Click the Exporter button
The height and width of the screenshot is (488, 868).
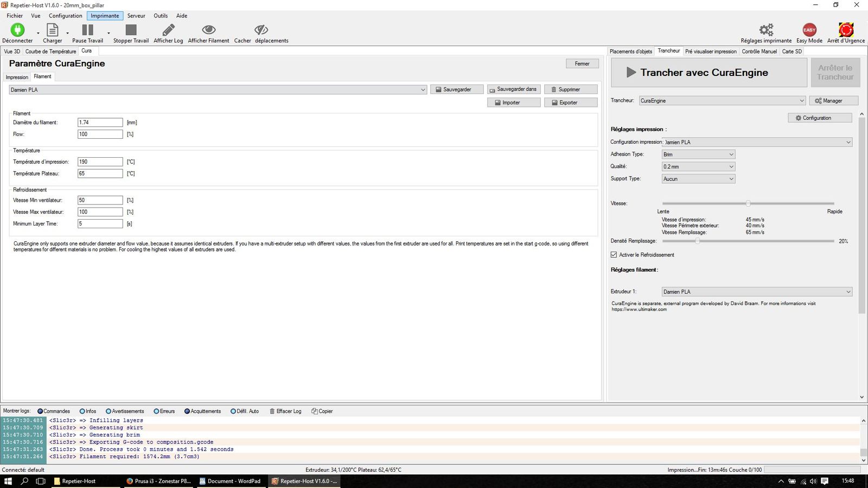coord(571,102)
